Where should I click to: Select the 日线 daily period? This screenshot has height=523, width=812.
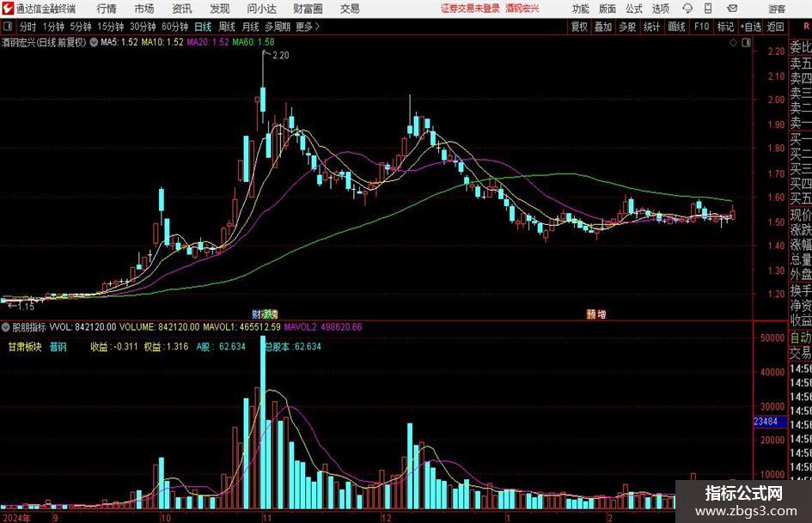tap(203, 27)
